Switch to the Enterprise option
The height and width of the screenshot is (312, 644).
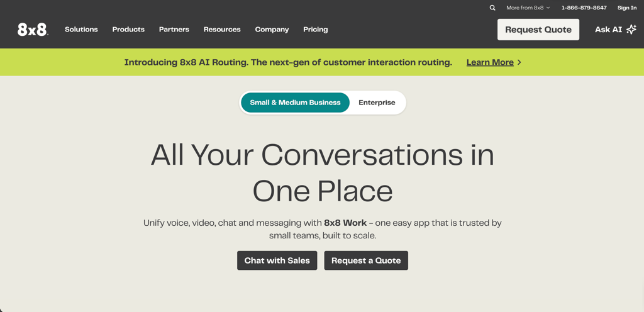(x=377, y=103)
